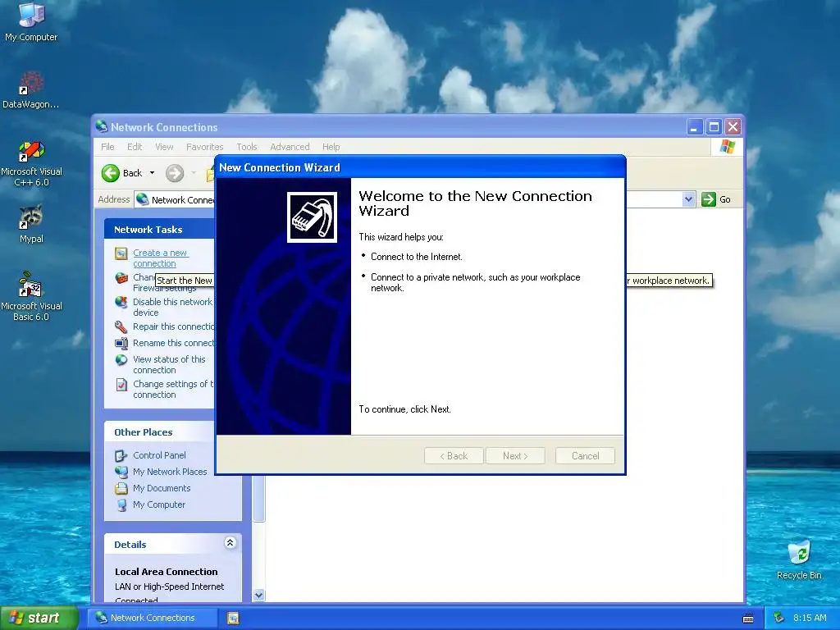
Task: Click the side panel scrollbar down arrow
Action: coord(258,596)
